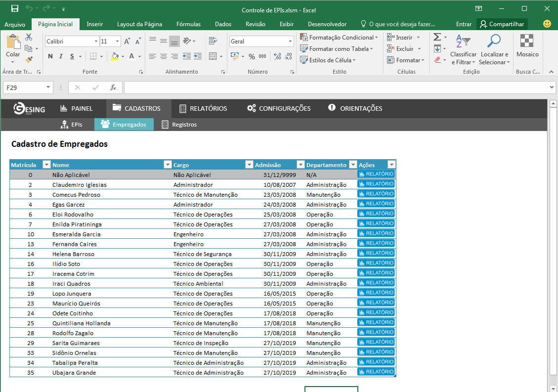
Task: Expand the Geral number format dropdown
Action: 290,42
